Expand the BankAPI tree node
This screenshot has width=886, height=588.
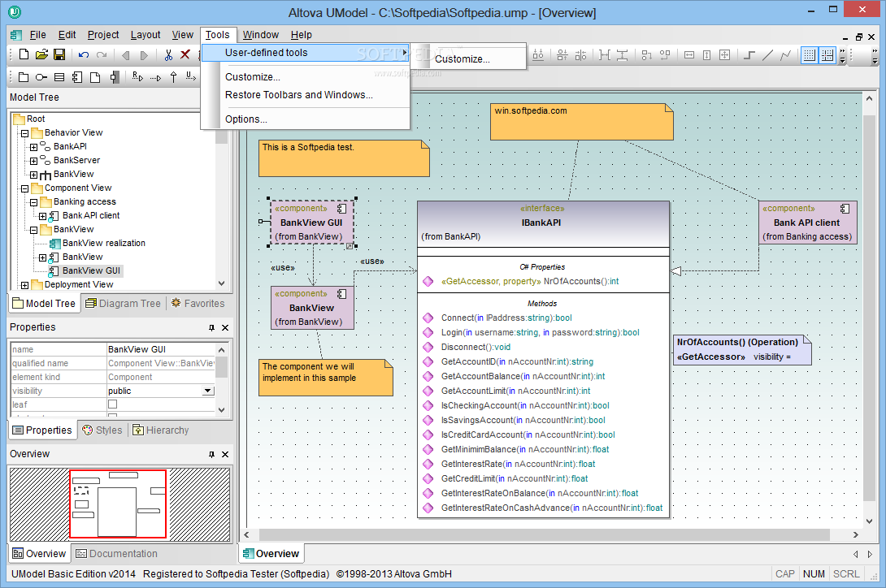tap(34, 147)
